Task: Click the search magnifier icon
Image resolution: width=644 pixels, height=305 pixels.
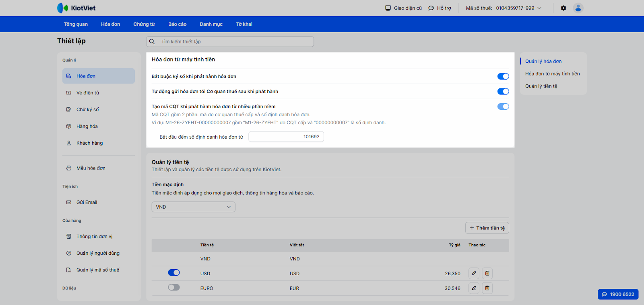Action: pyautogui.click(x=152, y=41)
